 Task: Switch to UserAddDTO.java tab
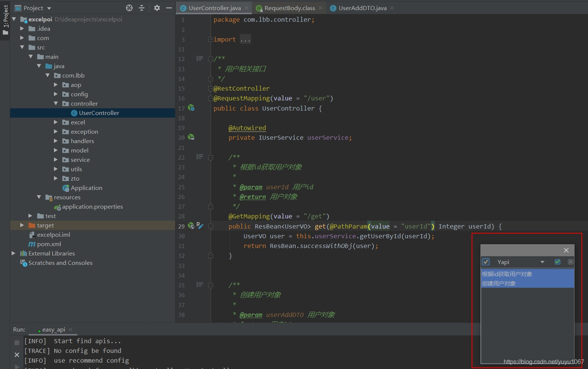point(362,8)
